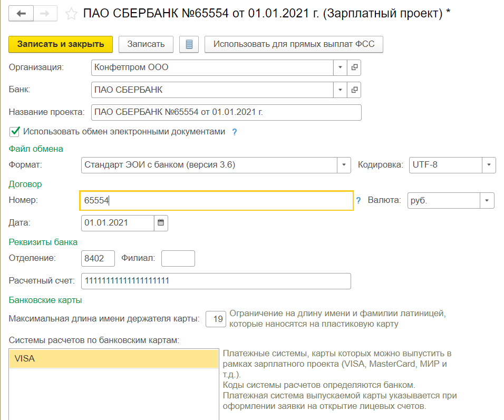Add to favorites with the star icon

pos(71,14)
